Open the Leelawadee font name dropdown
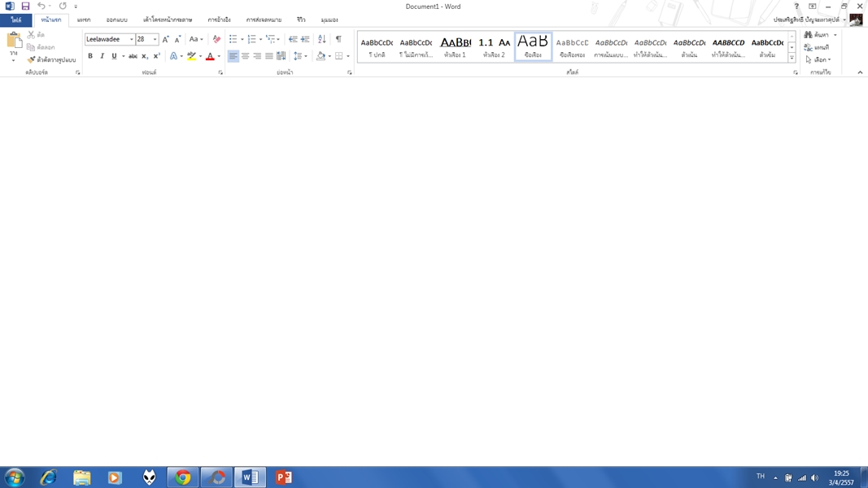 pos(131,39)
